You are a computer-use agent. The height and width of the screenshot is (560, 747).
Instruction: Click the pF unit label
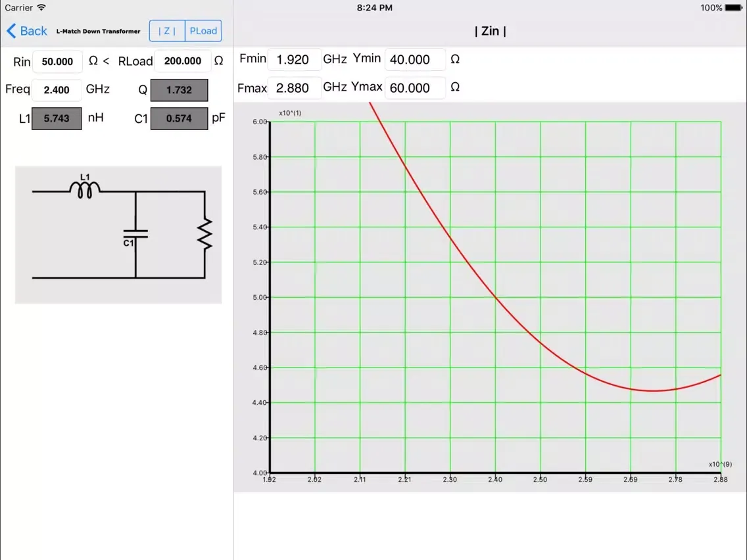click(x=218, y=118)
